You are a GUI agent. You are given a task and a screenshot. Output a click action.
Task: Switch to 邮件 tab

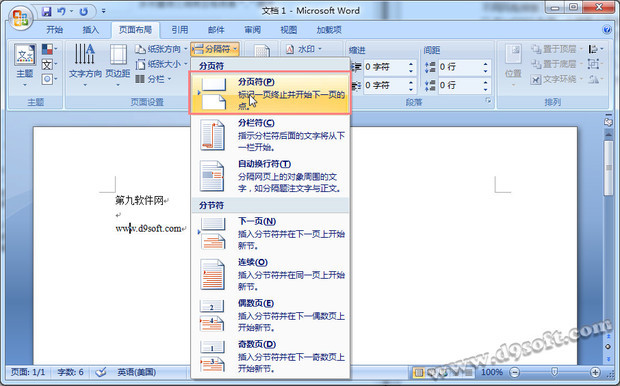(216, 30)
